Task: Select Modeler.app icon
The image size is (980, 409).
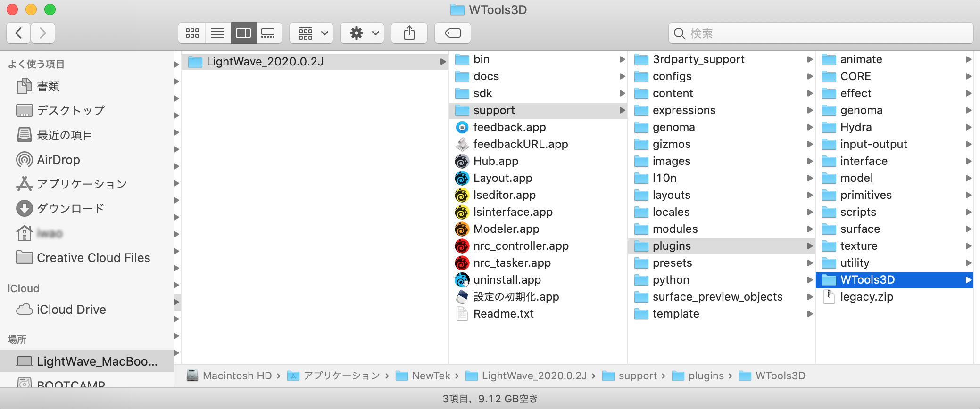Action: 462,229
